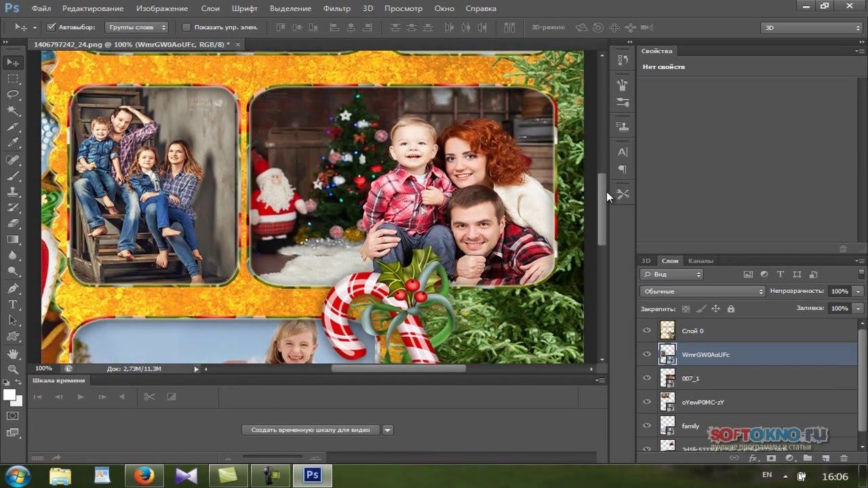Switch to the 3D panel tab

point(646,260)
